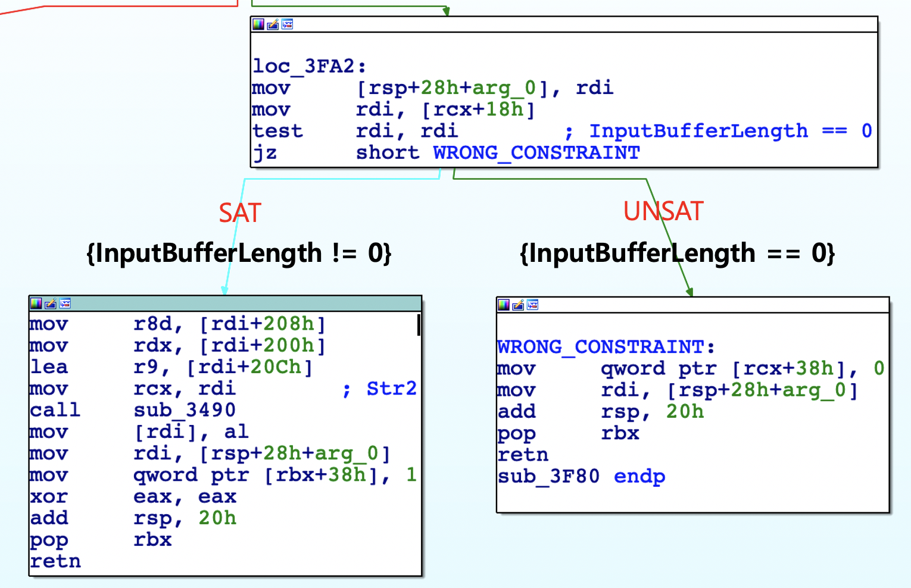This screenshot has height=588, width=911.
Task: Click the scrollbar marker on the left block
Action: pos(419,325)
